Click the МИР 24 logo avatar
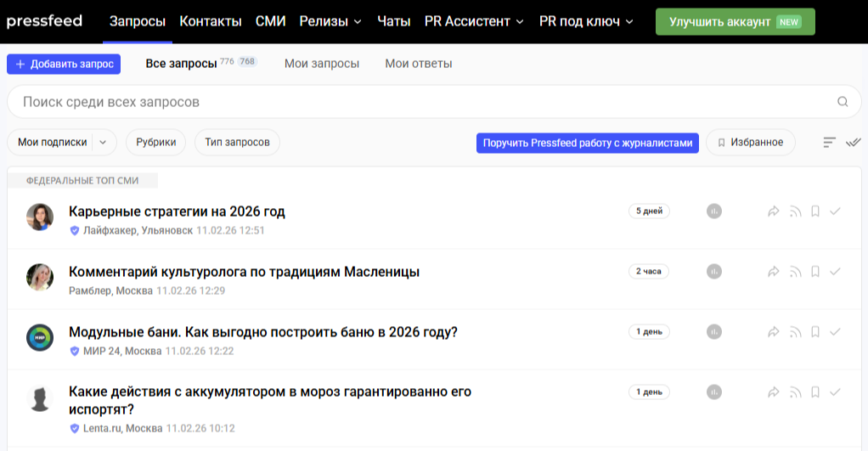This screenshot has width=868, height=451. pos(40,337)
